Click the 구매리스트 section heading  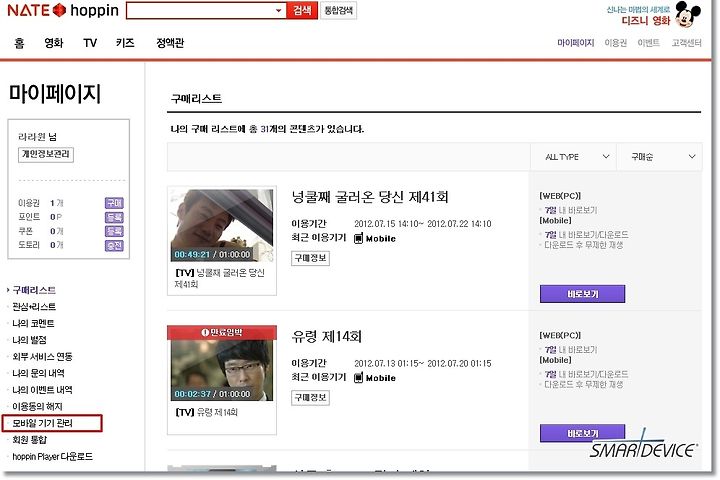pos(196,99)
